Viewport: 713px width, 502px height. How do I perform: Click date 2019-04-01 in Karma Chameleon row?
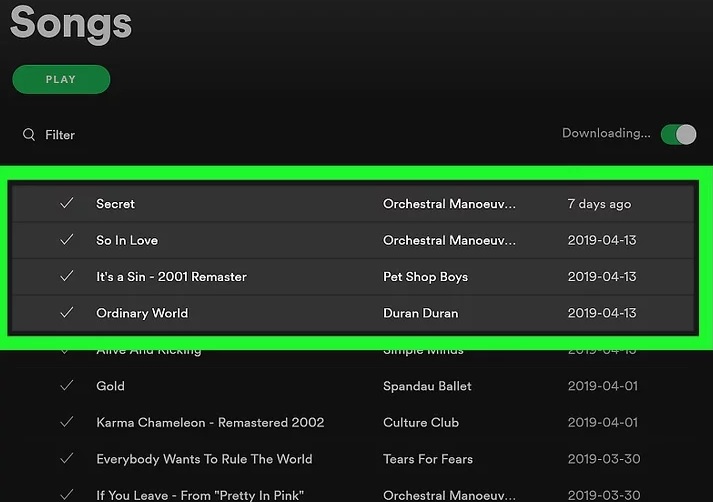point(603,422)
